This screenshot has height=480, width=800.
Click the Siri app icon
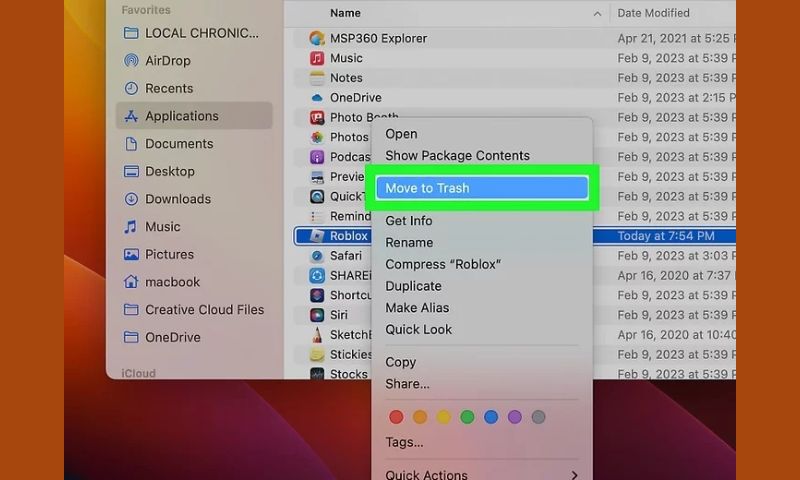click(x=316, y=315)
